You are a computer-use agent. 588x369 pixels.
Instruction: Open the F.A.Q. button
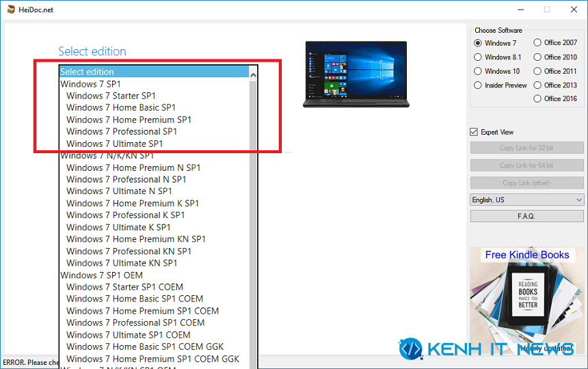pos(527,216)
